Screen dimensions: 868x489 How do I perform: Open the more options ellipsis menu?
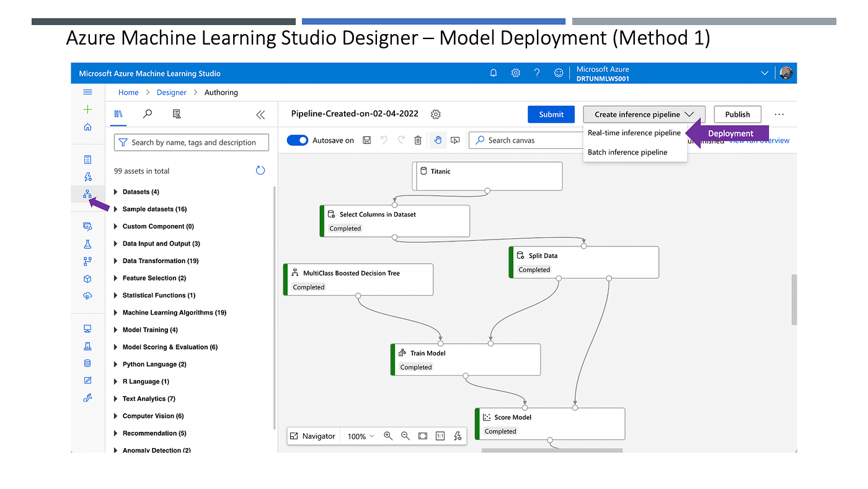point(779,114)
